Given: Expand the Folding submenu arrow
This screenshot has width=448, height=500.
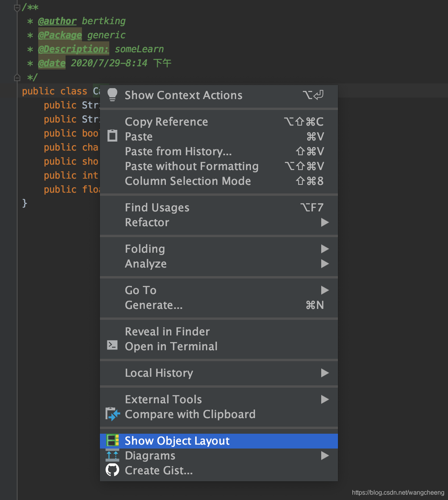Looking at the screenshot, I should pyautogui.click(x=325, y=249).
